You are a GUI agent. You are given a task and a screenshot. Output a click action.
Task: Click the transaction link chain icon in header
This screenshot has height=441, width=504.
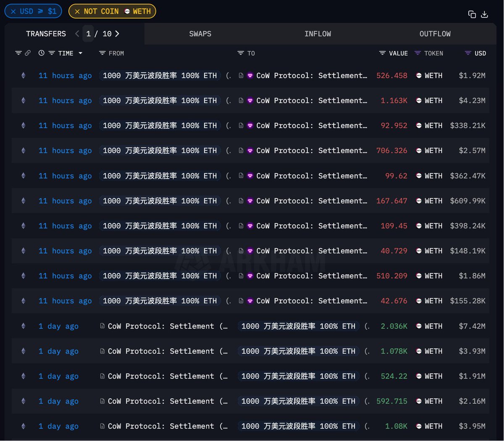coord(28,53)
